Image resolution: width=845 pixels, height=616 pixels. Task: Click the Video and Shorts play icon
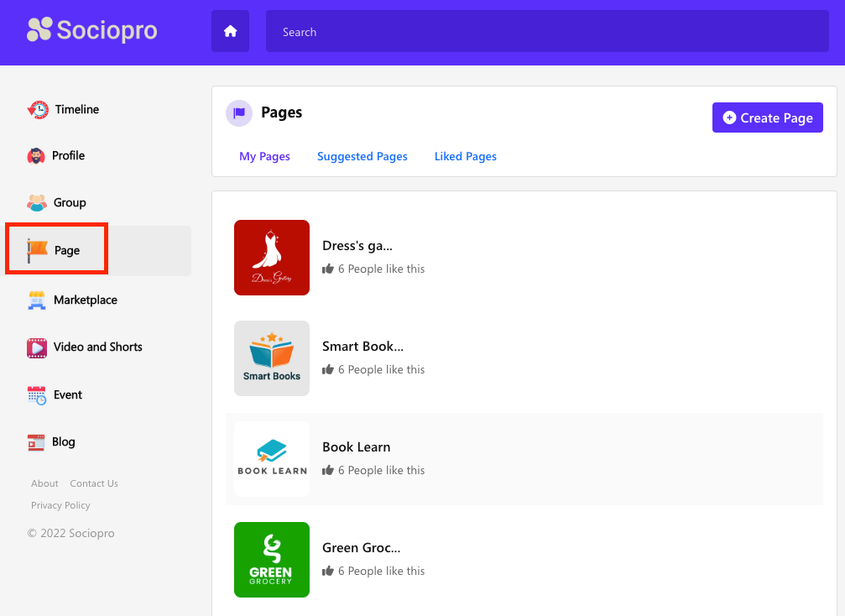pos(37,347)
